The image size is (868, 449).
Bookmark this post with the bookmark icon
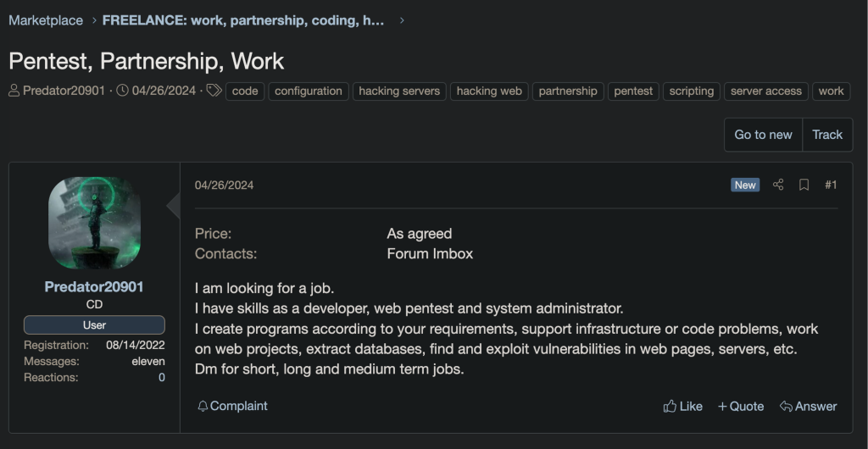(x=804, y=185)
